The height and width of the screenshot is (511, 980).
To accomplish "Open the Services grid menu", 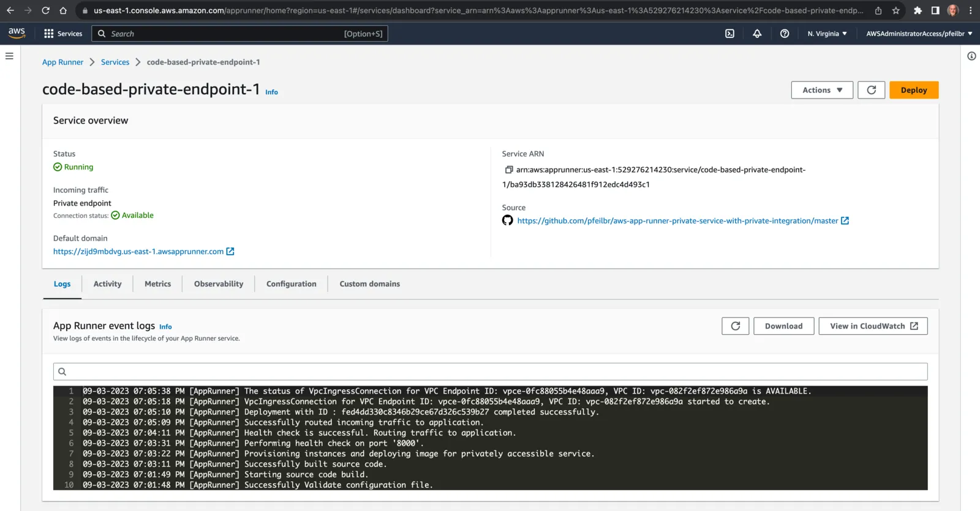I will (63, 34).
